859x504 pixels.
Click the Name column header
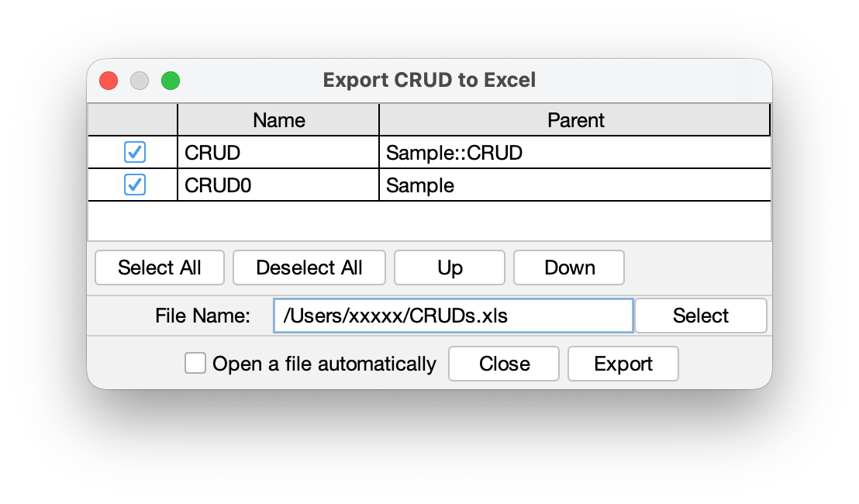[x=278, y=120]
